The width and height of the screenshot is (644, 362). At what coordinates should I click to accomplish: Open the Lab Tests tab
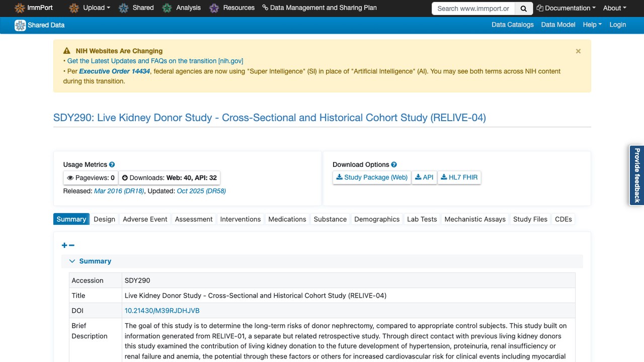422,219
